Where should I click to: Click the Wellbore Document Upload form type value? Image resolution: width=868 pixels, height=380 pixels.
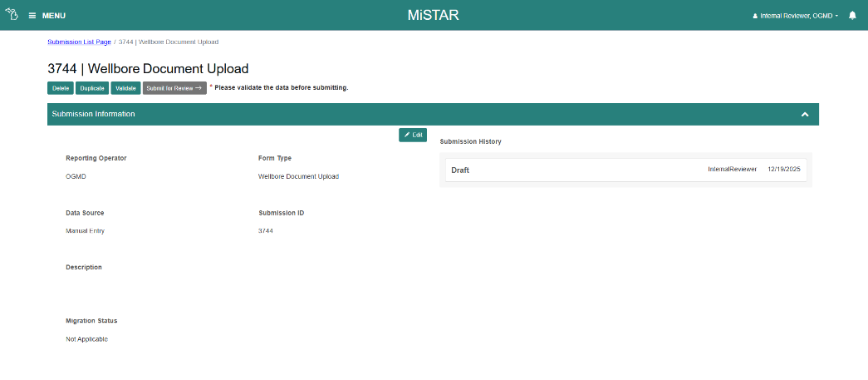tap(298, 177)
